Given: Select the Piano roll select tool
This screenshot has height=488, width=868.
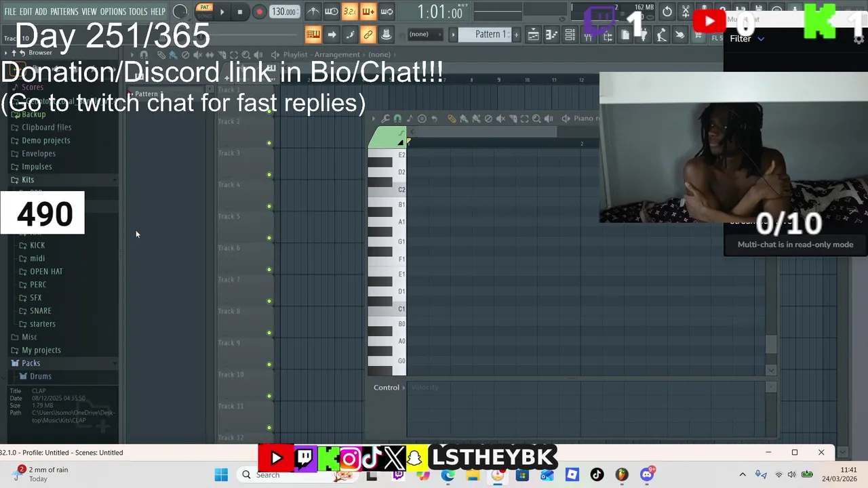Looking at the screenshot, I should point(524,119).
